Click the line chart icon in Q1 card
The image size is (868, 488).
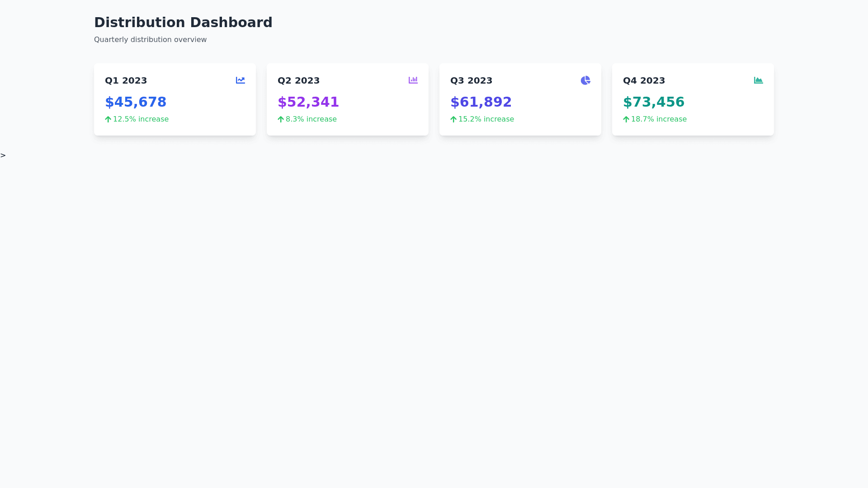[x=240, y=80]
